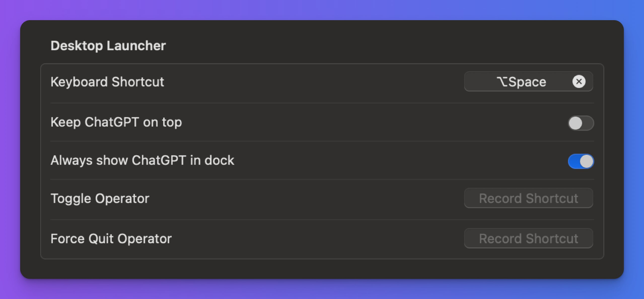Click the Force Quit Operator label
Screen dimensions: 644x299
111,239
